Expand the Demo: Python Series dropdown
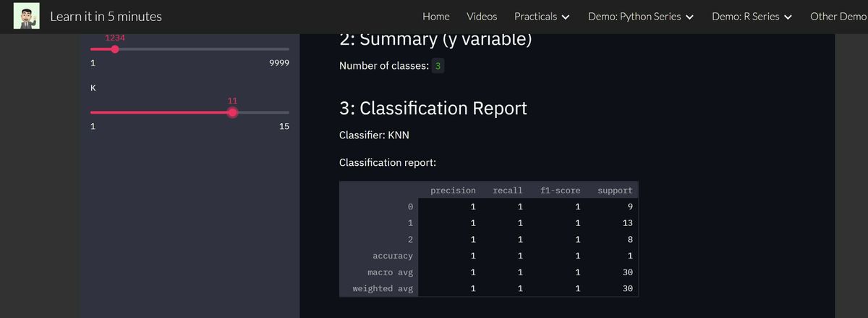The image size is (868, 318). click(641, 16)
